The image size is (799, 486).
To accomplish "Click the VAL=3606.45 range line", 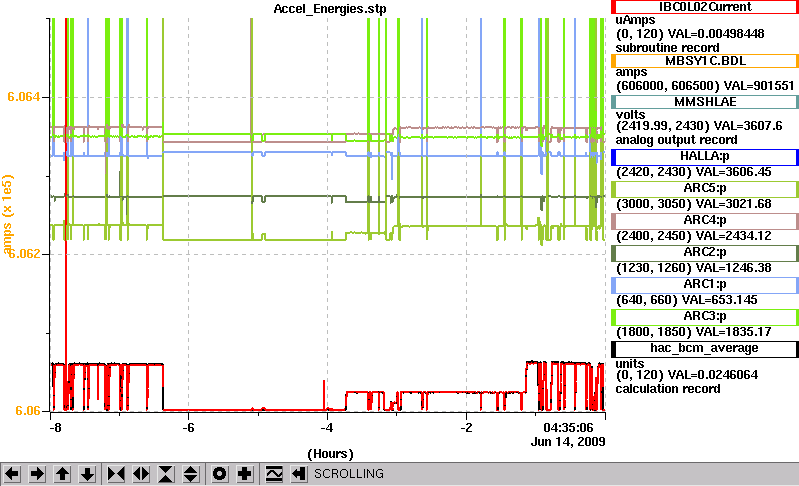I will point(694,172).
